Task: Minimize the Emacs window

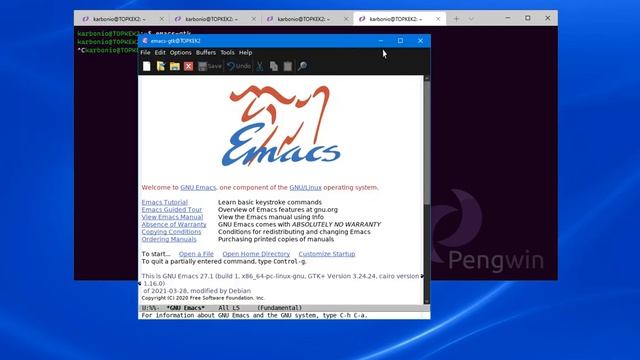Action: pos(380,40)
